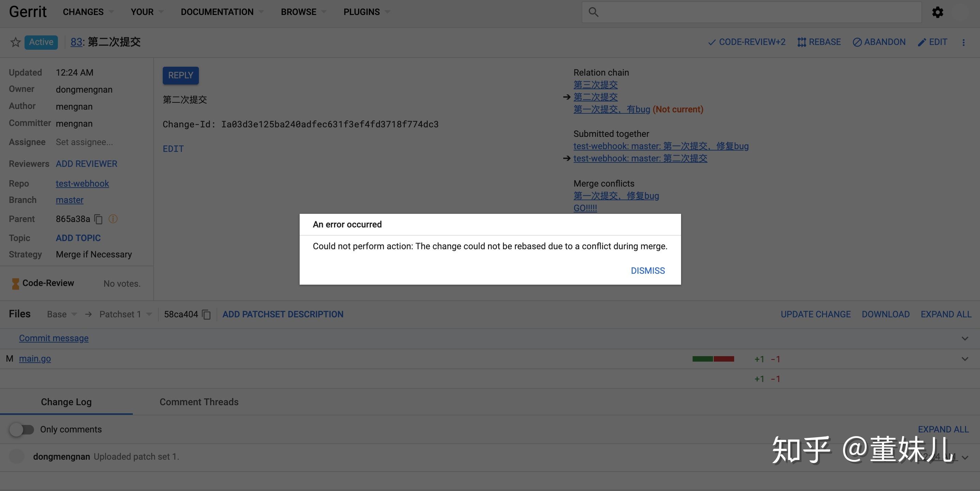Image resolution: width=980 pixels, height=491 pixels.
Task: Switch to the Comment Threads tab
Action: (x=199, y=402)
